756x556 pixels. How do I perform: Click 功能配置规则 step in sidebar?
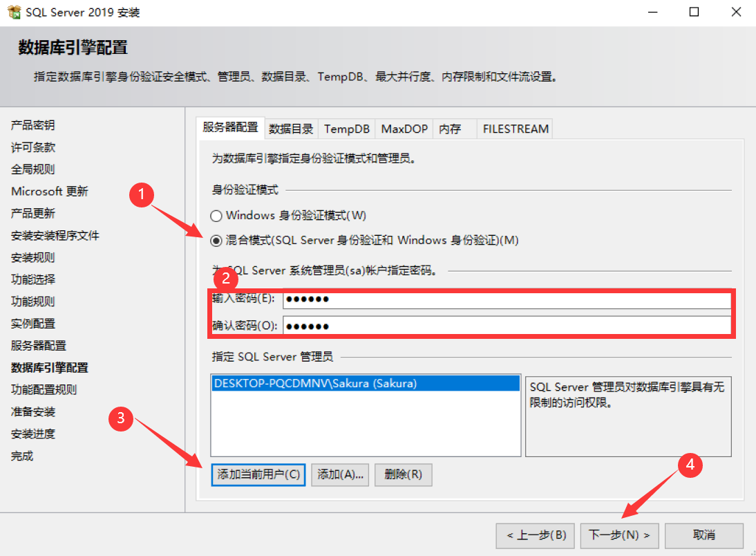click(x=44, y=390)
